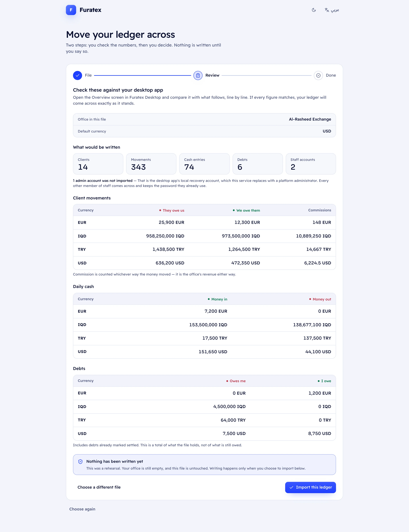The image size is (409, 532).
Task: Click the Clients count card showing 14
Action: click(98, 164)
